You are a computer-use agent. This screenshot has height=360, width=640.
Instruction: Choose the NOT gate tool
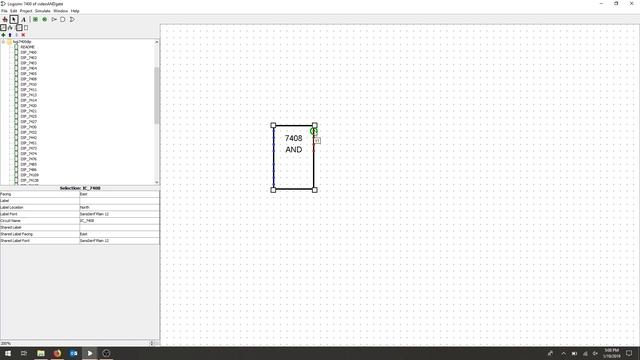point(54,19)
